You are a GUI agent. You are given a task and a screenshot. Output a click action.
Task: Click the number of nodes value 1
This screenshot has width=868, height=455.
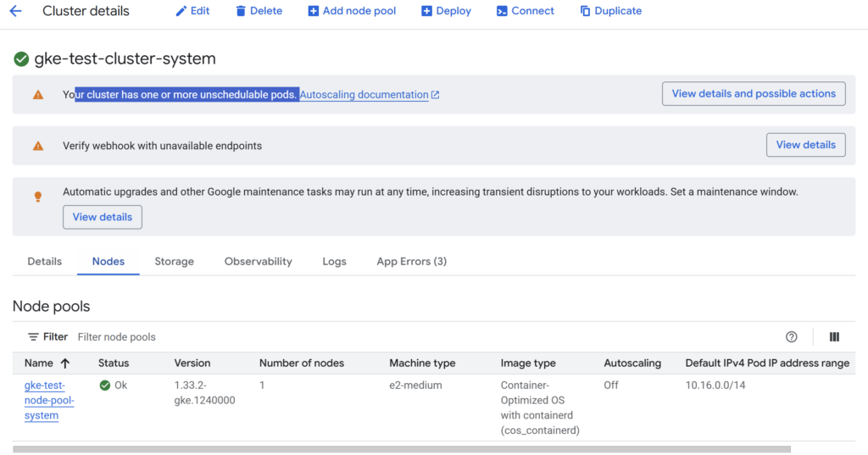click(x=262, y=386)
